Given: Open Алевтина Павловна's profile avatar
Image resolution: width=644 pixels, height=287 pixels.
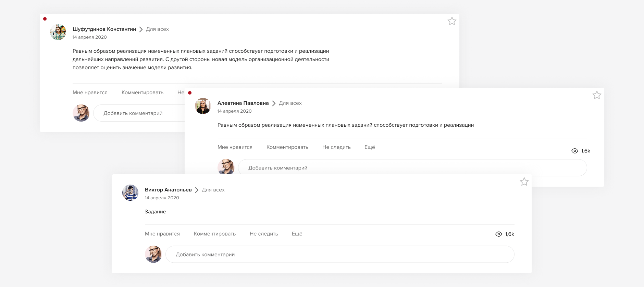Looking at the screenshot, I should (203, 106).
